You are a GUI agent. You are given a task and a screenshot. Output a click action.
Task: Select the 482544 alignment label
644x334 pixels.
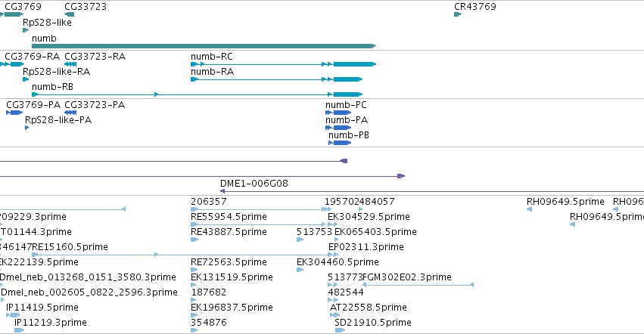pyautogui.click(x=346, y=292)
